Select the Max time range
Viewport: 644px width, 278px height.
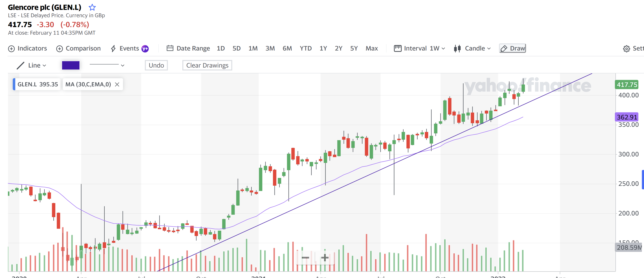click(372, 48)
